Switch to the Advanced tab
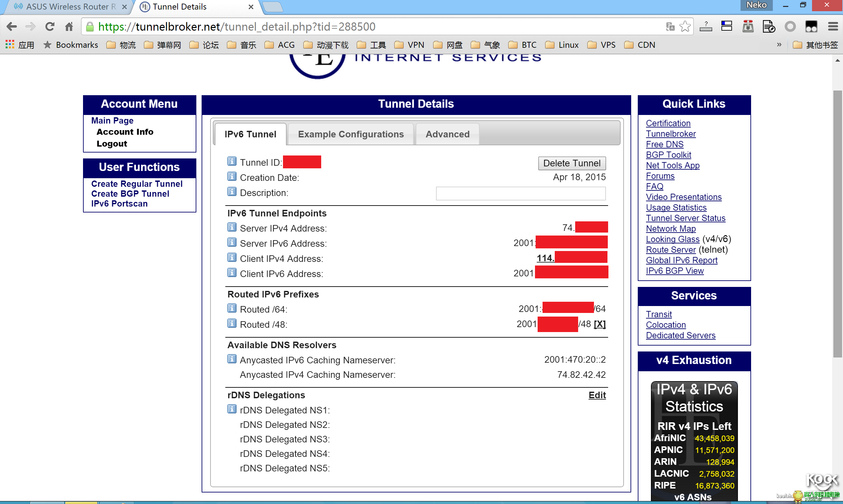The image size is (843, 504). pyautogui.click(x=448, y=134)
